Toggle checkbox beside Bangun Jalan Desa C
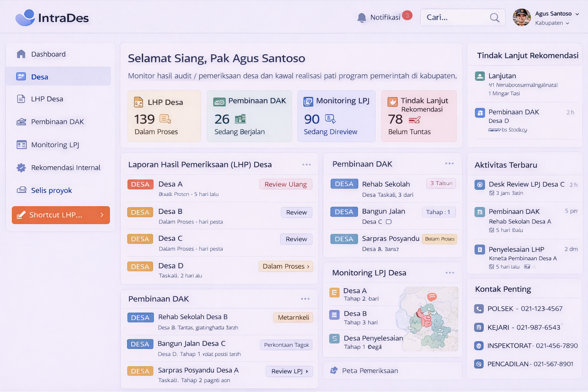 click(x=389, y=222)
